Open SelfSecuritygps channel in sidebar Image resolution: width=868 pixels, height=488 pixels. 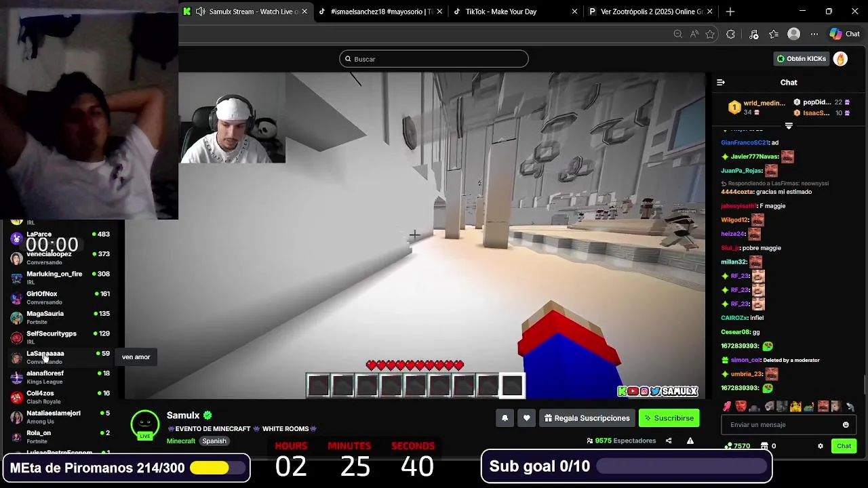(61, 338)
